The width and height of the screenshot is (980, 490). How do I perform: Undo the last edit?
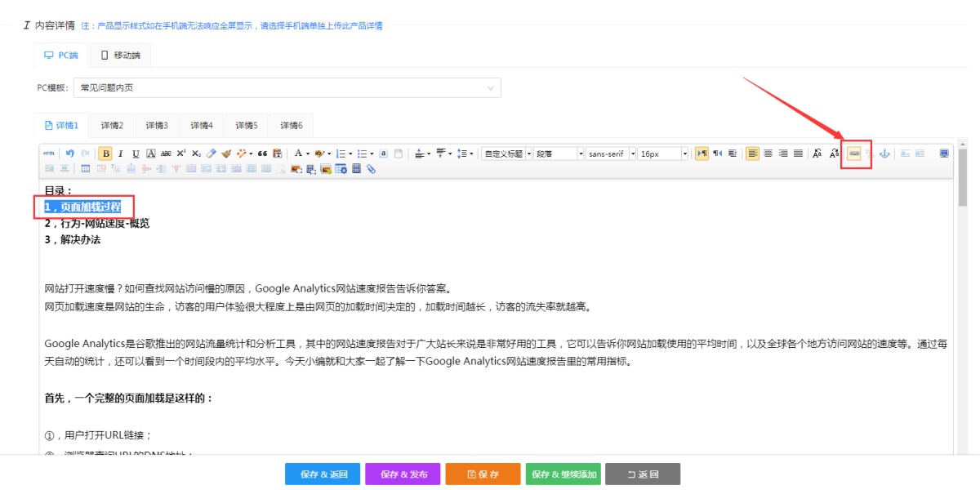pyautogui.click(x=69, y=154)
